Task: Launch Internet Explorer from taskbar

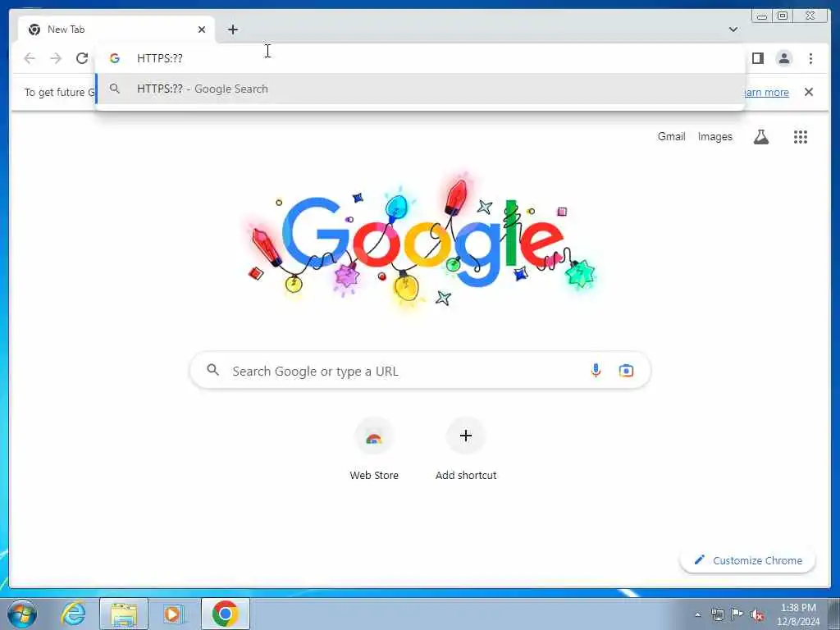Action: click(73, 614)
